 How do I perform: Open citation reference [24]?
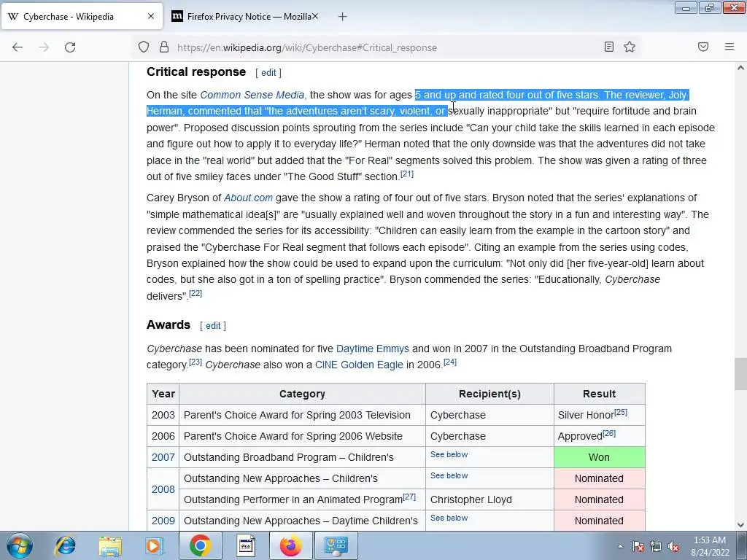449,362
